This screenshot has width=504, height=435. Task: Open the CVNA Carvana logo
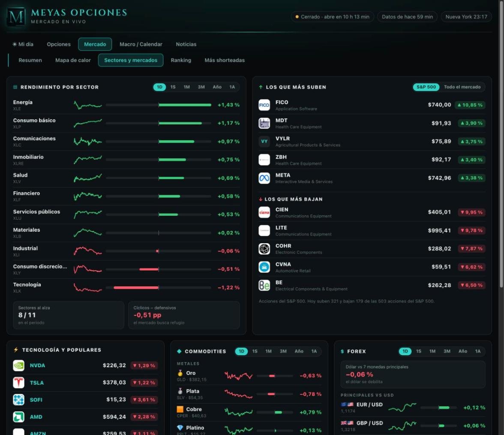click(x=264, y=267)
